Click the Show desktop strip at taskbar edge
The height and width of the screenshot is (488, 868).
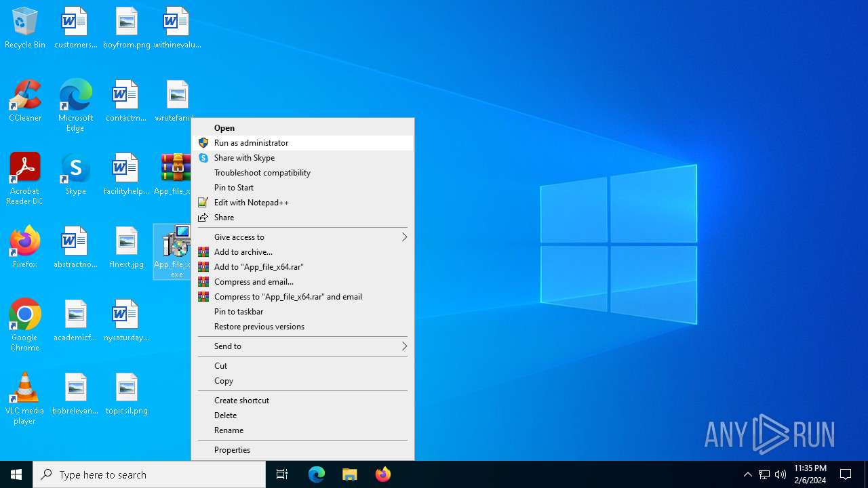[x=866, y=474]
